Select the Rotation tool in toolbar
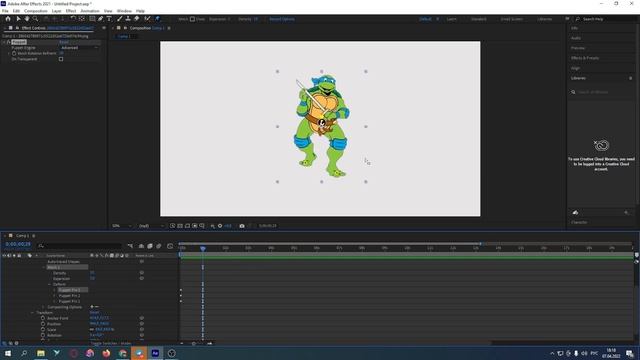Viewport: 640px width, 360px height. click(73, 19)
